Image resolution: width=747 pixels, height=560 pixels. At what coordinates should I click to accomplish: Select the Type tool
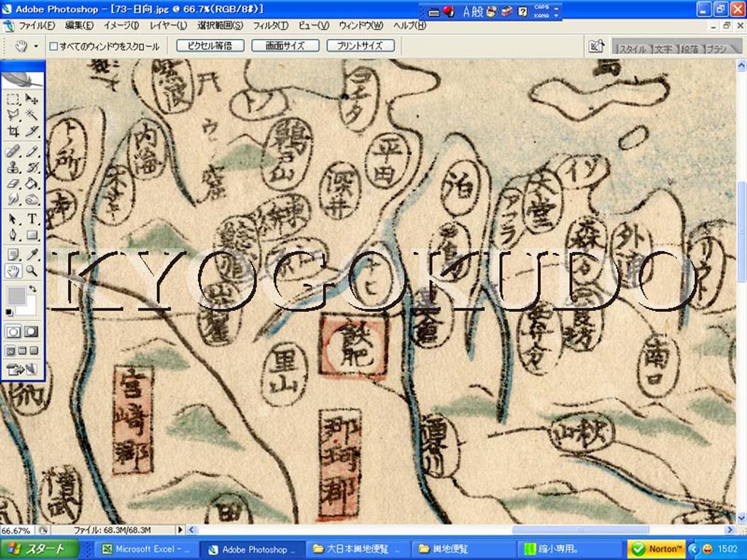[31, 219]
